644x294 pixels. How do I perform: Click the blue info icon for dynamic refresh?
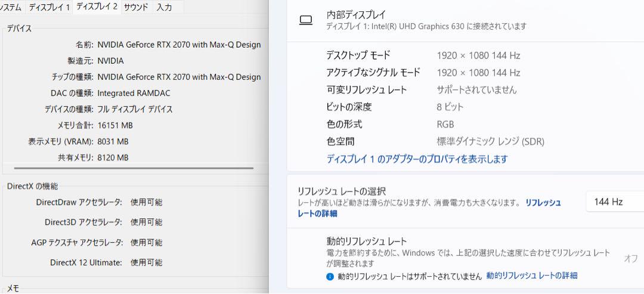click(330, 276)
